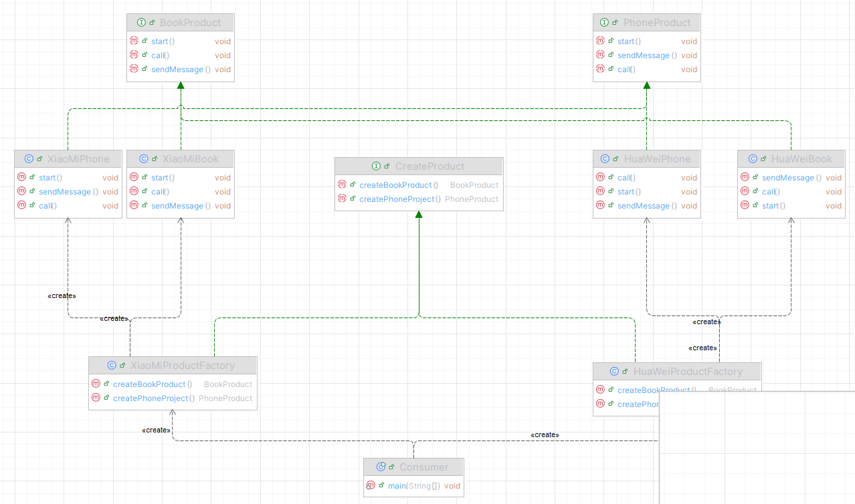Click the interface icon of BookProduct

tap(141, 23)
